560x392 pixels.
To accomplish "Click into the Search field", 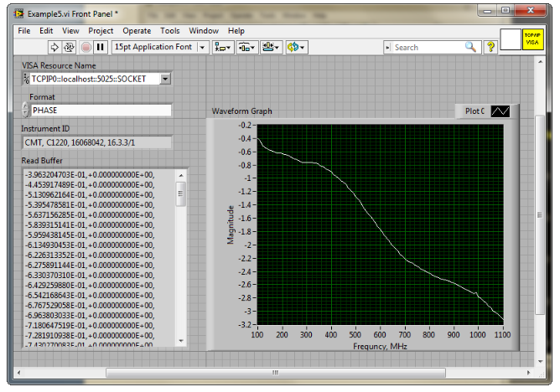I will pyautogui.click(x=428, y=48).
